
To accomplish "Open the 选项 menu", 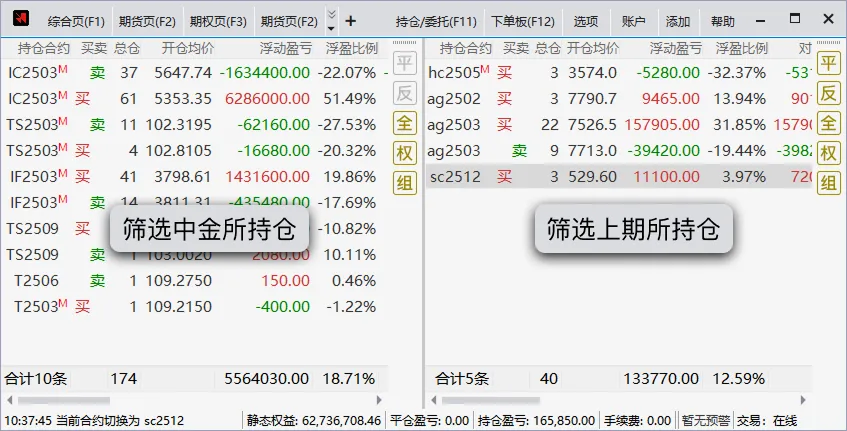I will [586, 22].
